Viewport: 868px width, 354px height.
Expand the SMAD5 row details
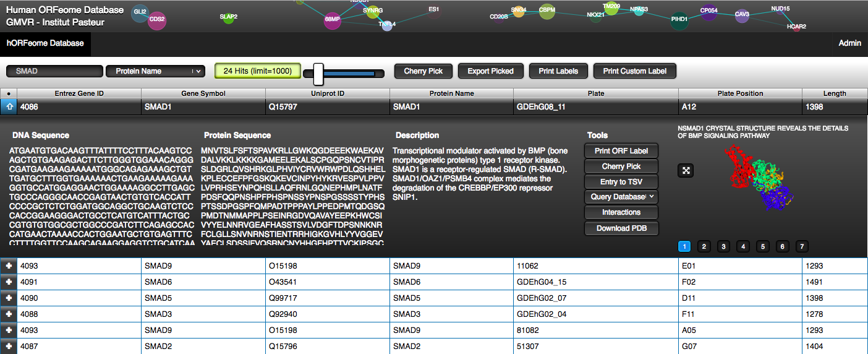[9, 298]
